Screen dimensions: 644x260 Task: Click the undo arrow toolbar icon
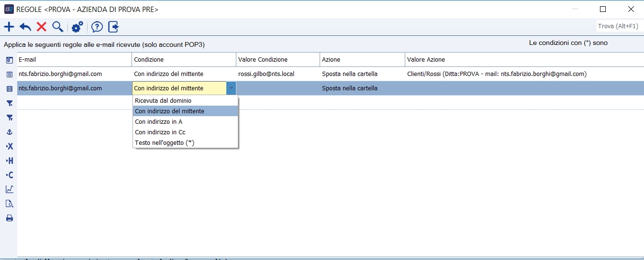25,27
